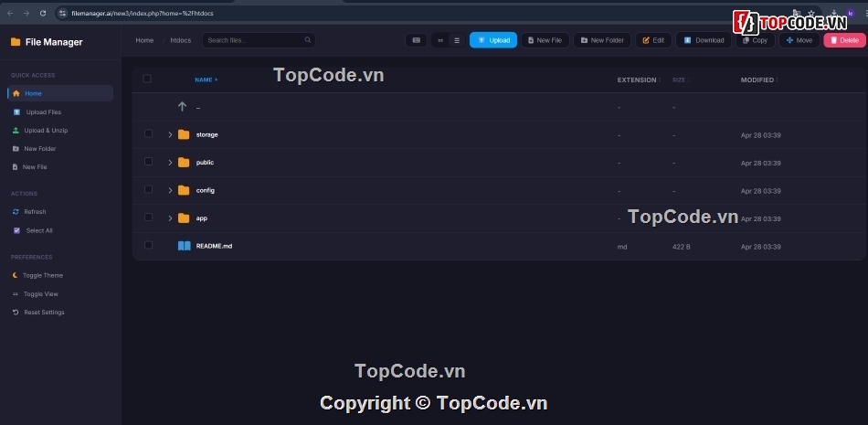This screenshot has width=868, height=425.
Task: Expand the storage folder chevron
Action: pos(170,134)
